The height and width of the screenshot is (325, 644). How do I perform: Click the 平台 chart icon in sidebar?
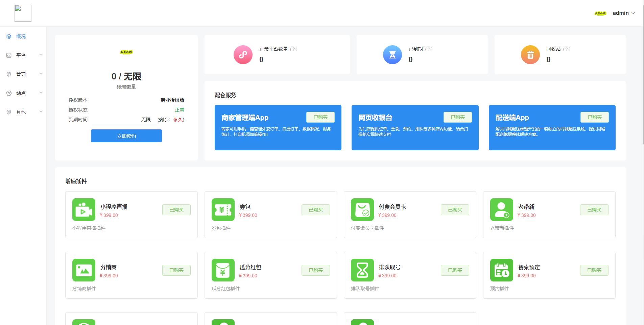(9, 55)
